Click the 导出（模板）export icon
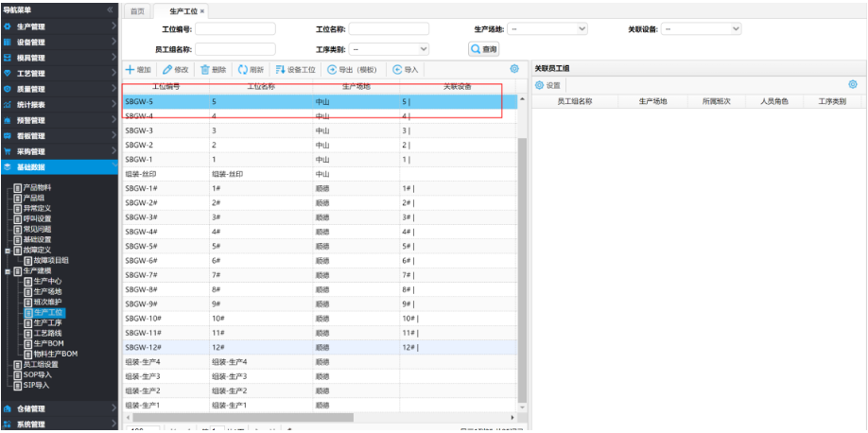Screen dimensions: 868x433 tap(332, 70)
